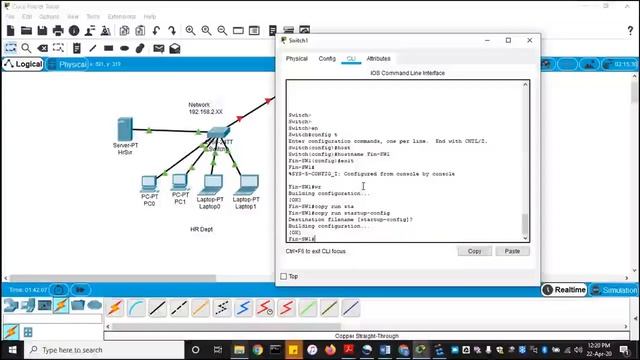Screen dimensions: 640x360
Task: Toggle the Top checkbox in Switch1 window
Action: tap(284, 276)
